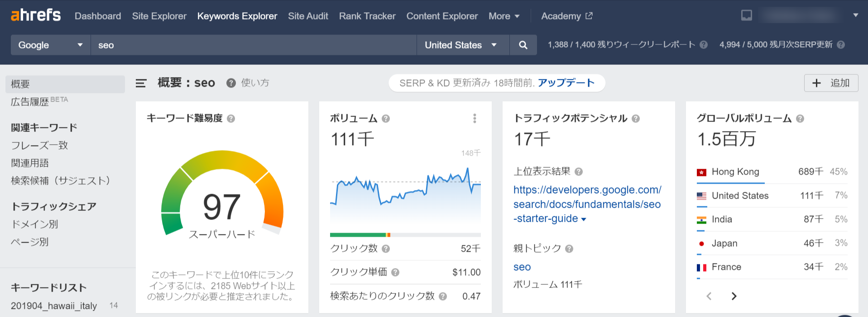The image size is (868, 317).
Task: Click help icon next to クリック単価
Action: [395, 273]
